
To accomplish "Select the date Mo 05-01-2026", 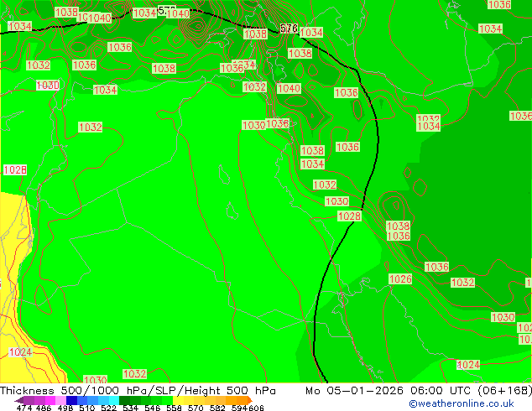I will 354,391.
